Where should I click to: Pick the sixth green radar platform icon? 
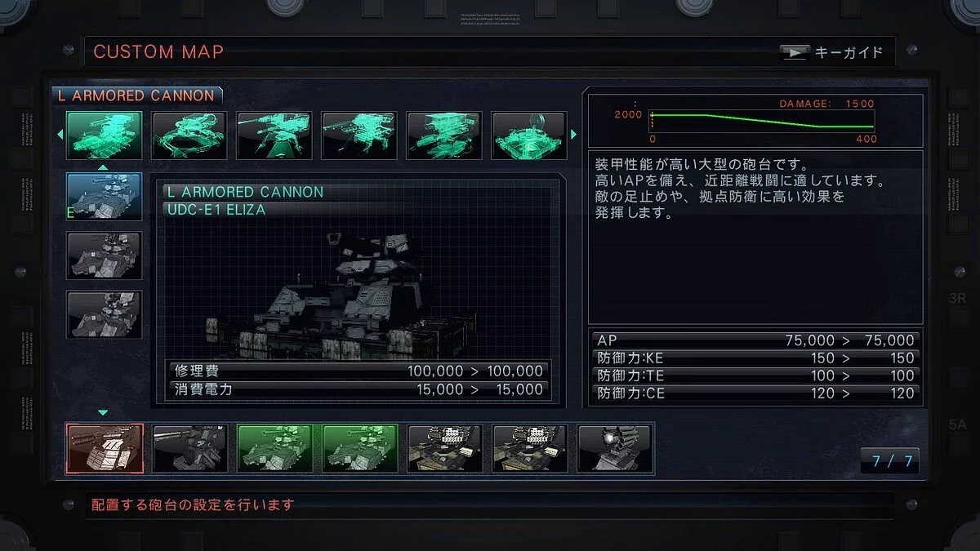[528, 136]
